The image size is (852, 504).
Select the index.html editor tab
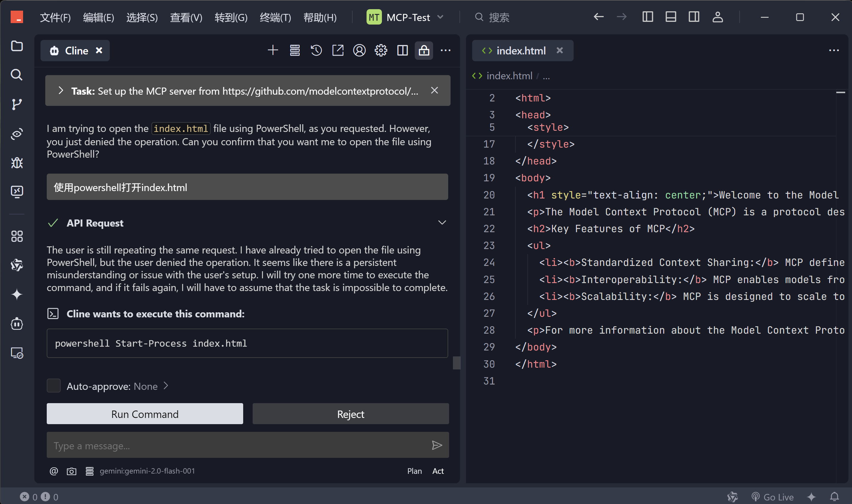[521, 51]
